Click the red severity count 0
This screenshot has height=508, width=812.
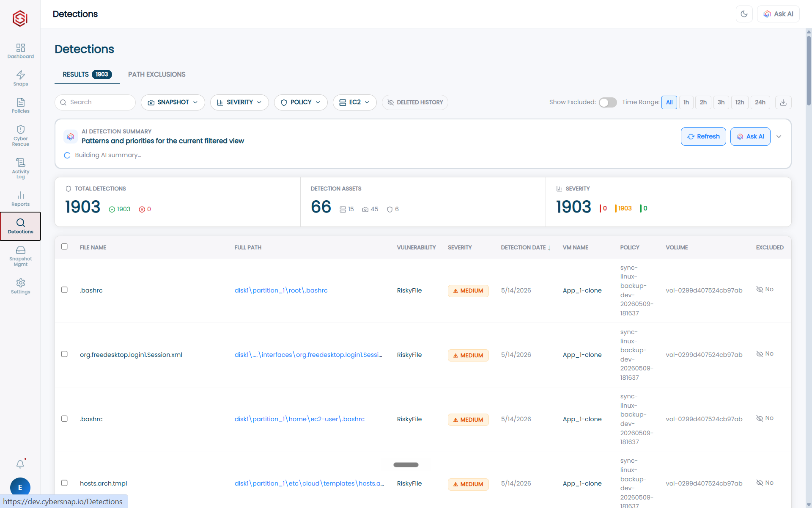coord(603,208)
